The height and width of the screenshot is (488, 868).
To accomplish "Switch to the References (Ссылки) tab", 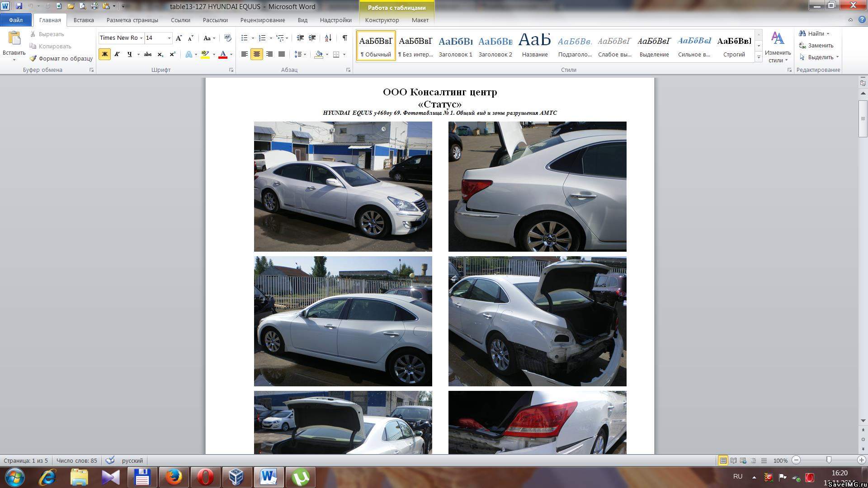I will point(180,20).
